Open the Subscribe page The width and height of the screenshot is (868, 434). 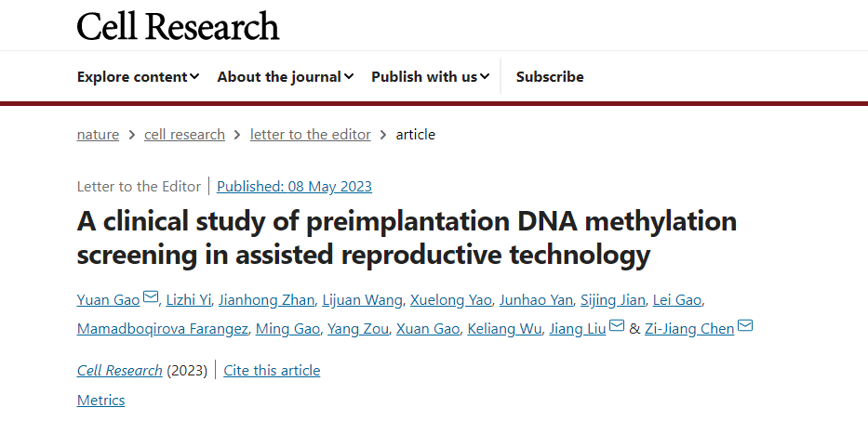[x=550, y=77]
